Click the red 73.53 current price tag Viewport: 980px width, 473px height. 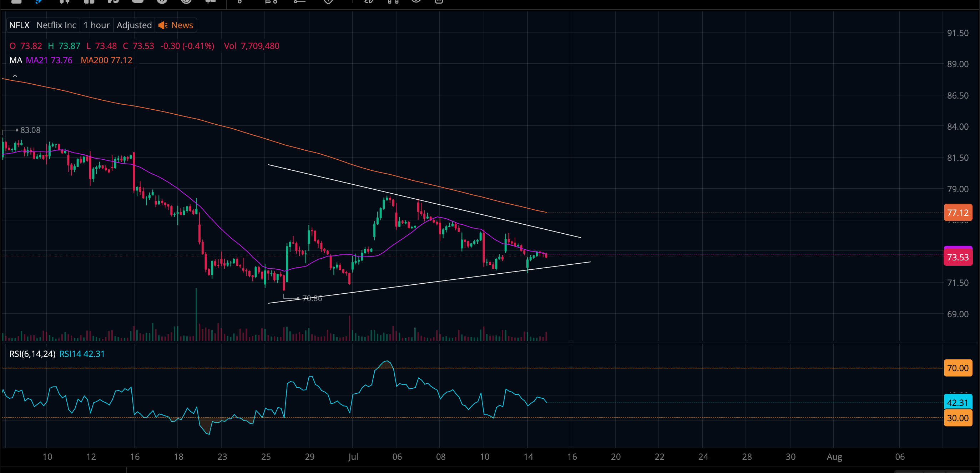[958, 258]
